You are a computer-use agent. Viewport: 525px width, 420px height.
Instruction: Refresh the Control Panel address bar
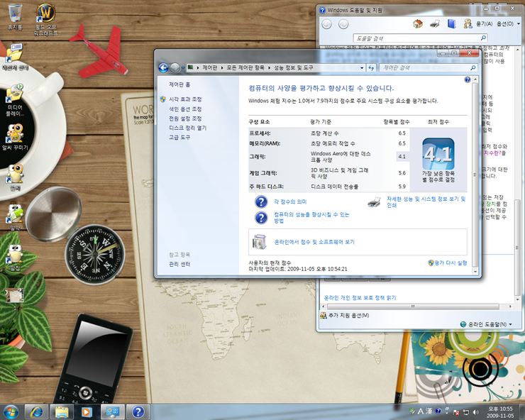pyautogui.click(x=371, y=67)
